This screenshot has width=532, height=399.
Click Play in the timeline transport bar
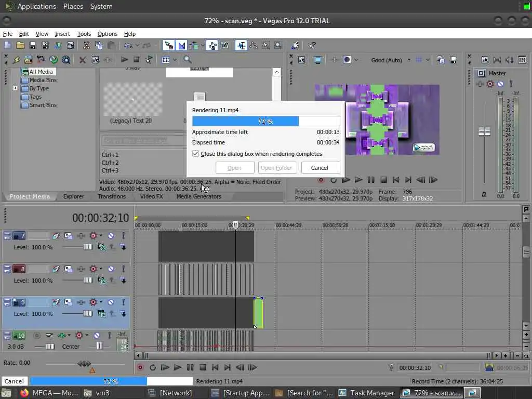click(x=178, y=367)
